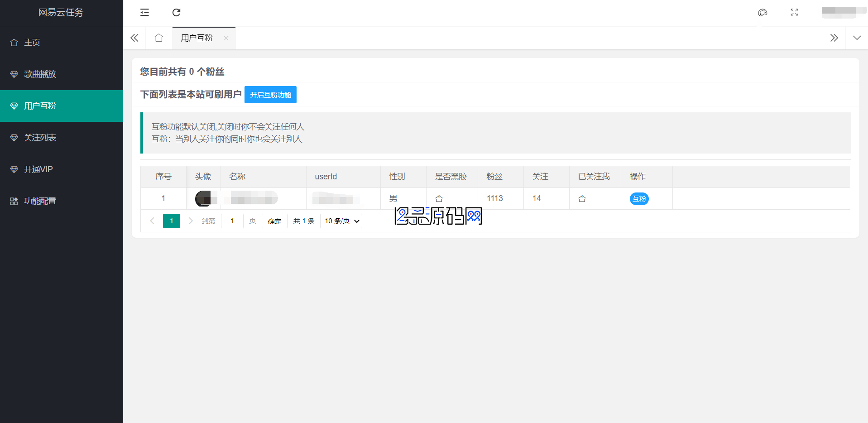Click the page number input field
Screen dimensions: 868x423
(232, 221)
